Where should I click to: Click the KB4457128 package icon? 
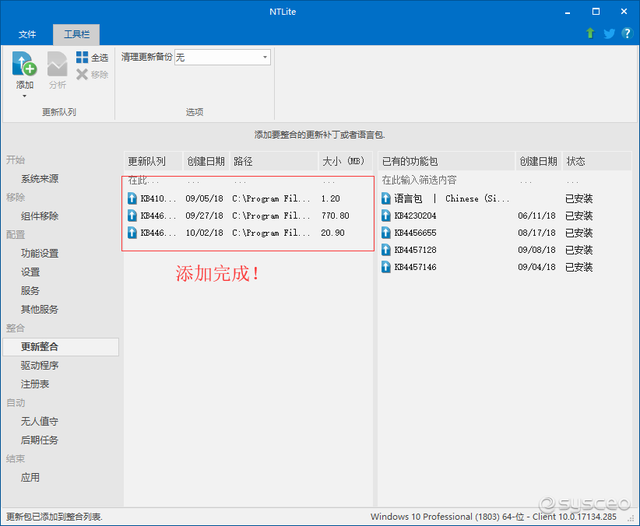click(386, 250)
